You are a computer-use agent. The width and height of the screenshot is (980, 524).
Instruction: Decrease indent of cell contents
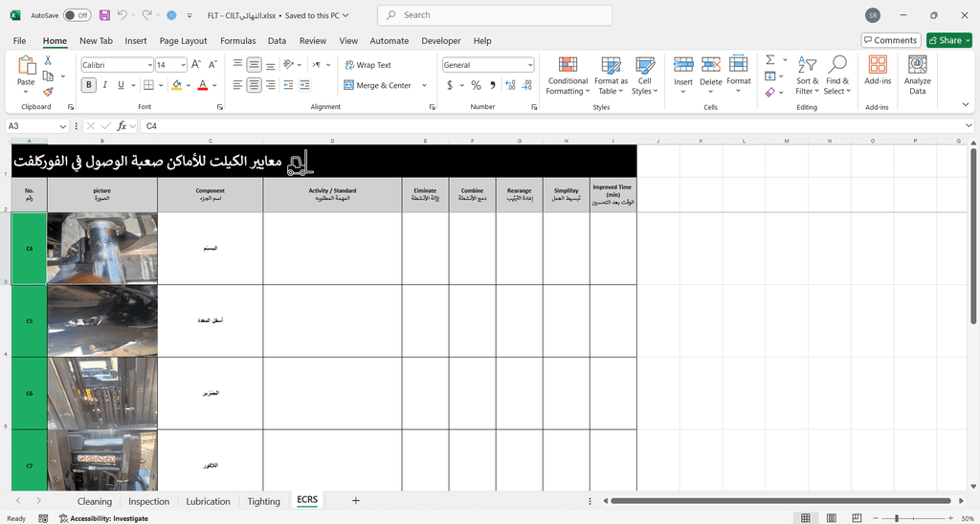(288, 85)
